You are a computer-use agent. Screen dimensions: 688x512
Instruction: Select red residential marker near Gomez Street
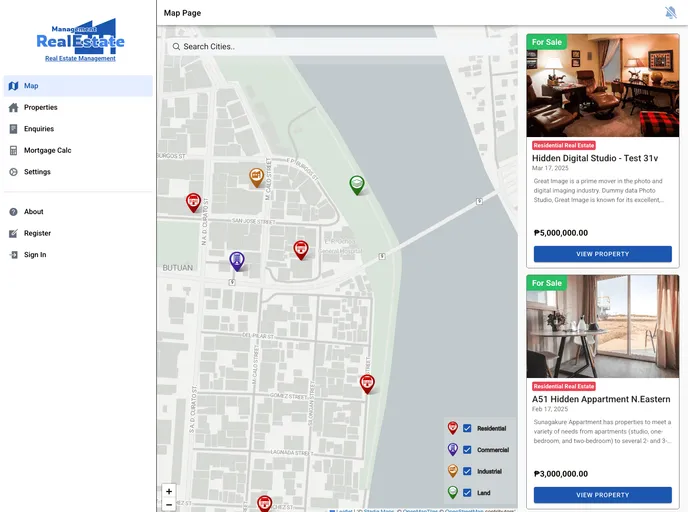point(367,384)
